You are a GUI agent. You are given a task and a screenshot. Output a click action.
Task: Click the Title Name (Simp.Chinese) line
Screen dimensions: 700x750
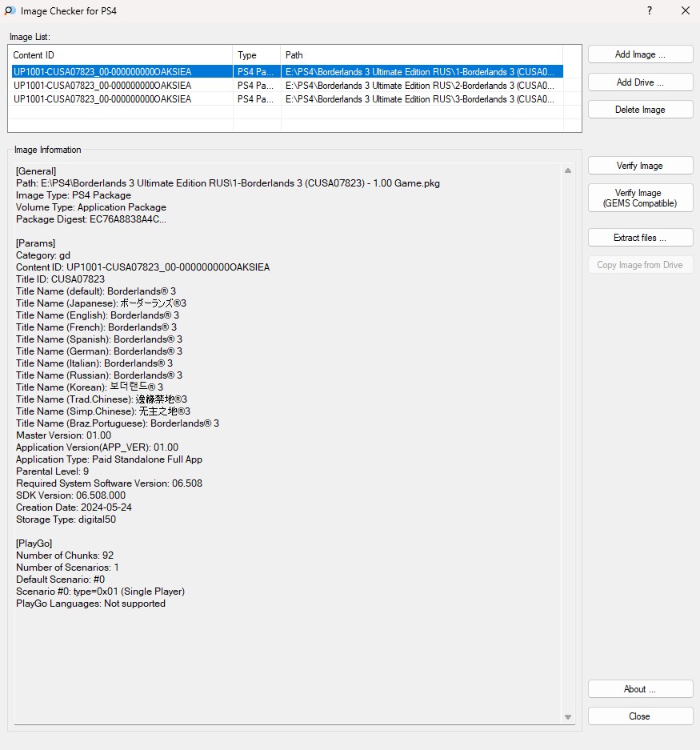pos(103,411)
